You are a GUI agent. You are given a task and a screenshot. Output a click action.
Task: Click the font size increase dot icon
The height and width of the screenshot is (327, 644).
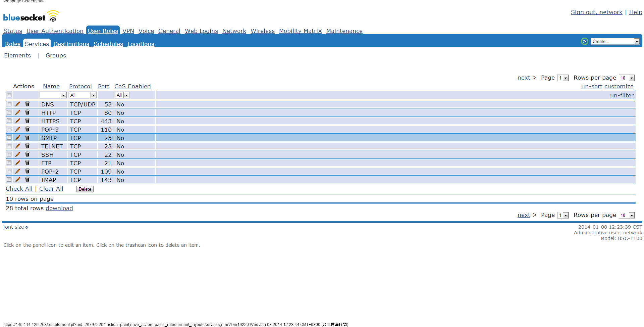pos(27,228)
